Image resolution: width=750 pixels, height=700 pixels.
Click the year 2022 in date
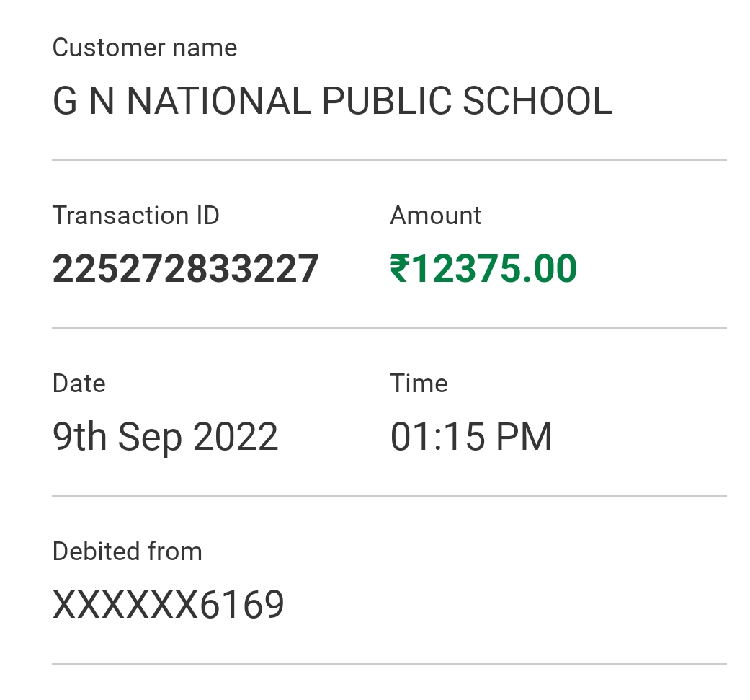pos(236,437)
